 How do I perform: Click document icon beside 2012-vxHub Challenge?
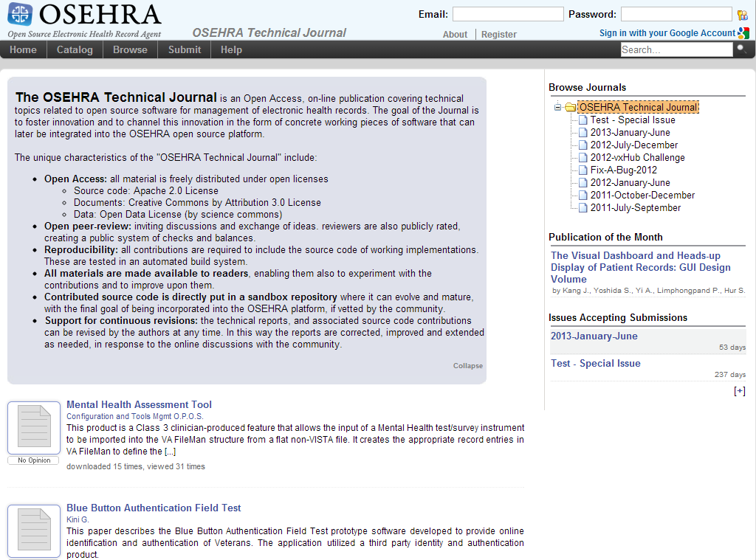coord(583,158)
